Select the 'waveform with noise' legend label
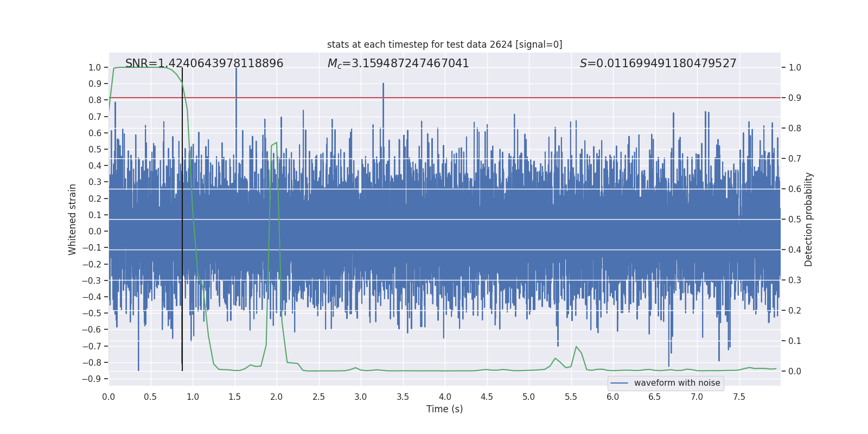This screenshot has height=434, width=868. pyautogui.click(x=676, y=383)
